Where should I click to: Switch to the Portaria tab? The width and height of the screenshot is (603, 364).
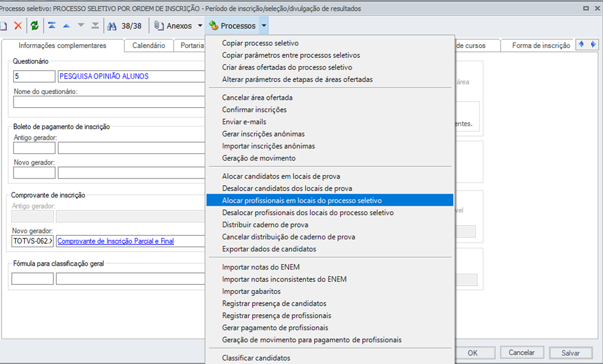[x=192, y=46]
